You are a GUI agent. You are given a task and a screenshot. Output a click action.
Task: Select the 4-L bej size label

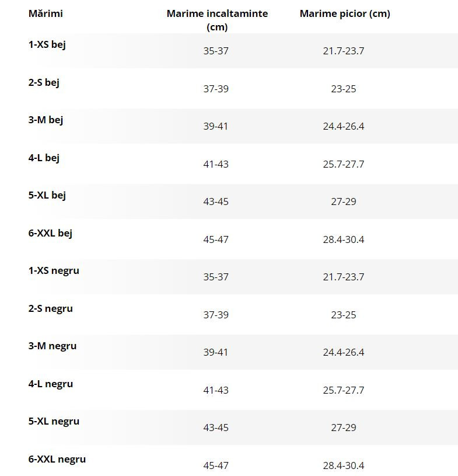point(44,158)
